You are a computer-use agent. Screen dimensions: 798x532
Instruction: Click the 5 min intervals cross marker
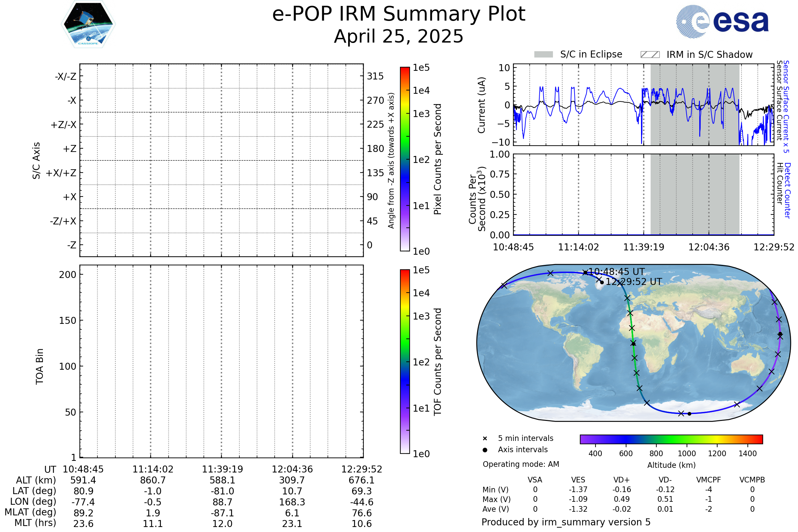pos(485,439)
